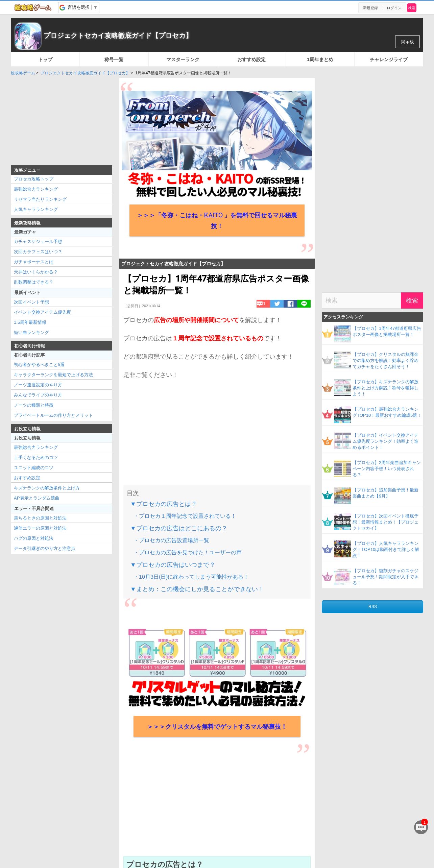Image resolution: width=434 pixels, height=868 pixels.
Task: Click the green rank 6 crown icon
Action: pyautogui.click(x=327, y=468)
